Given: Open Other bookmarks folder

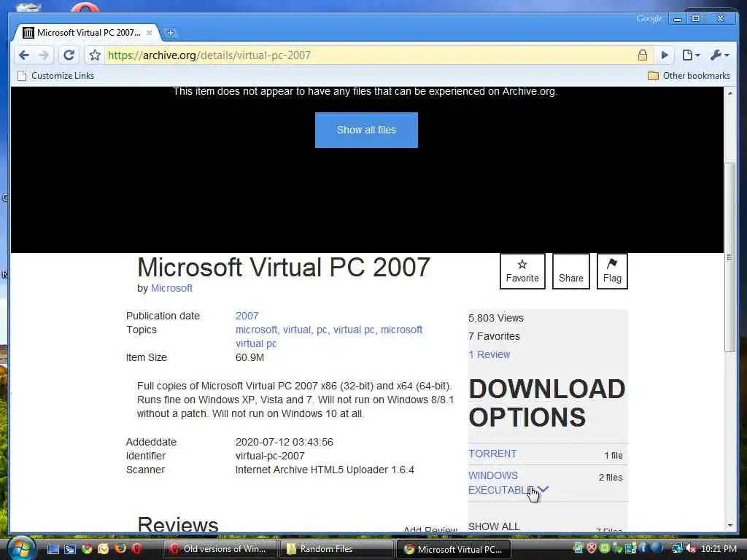Looking at the screenshot, I should pyautogui.click(x=689, y=76).
